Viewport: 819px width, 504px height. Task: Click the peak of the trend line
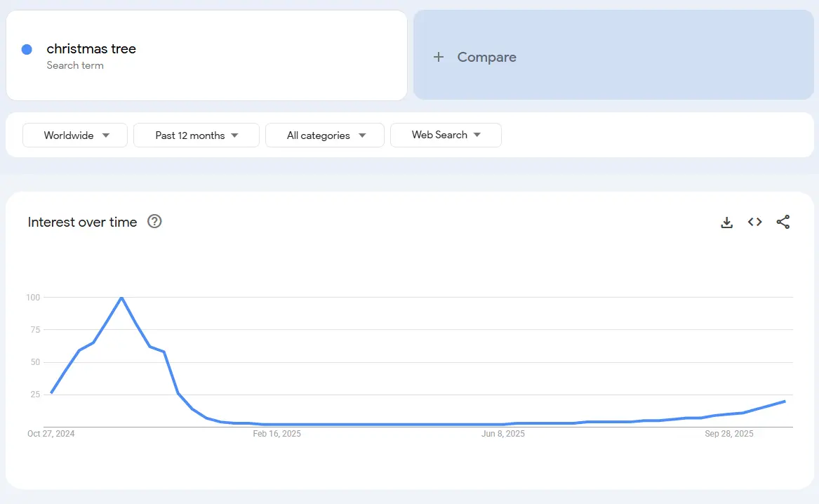[121, 298]
